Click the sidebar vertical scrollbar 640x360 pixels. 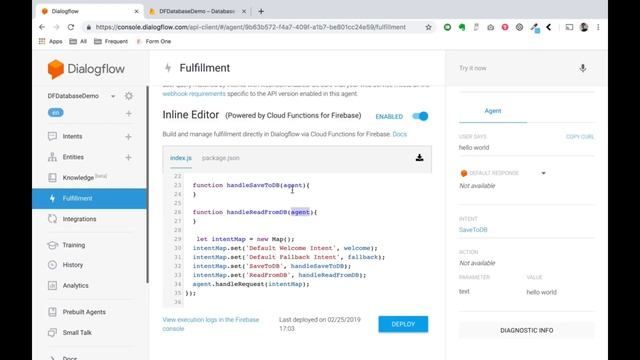(x=147, y=184)
